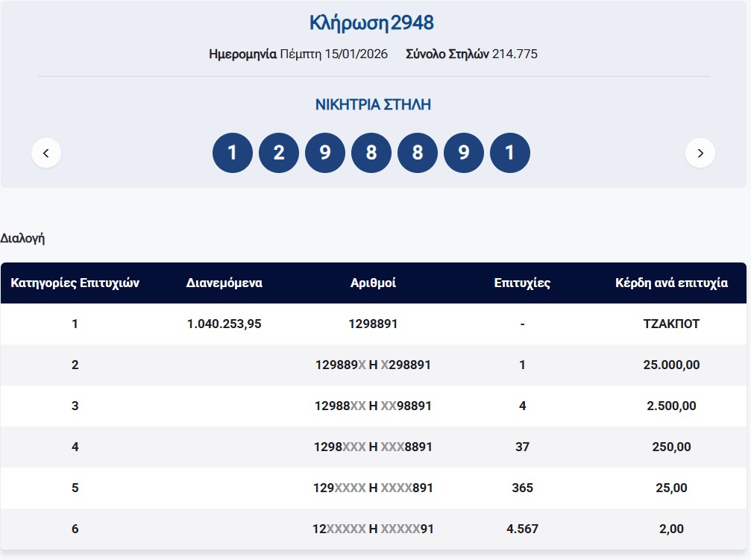Click the ΤΖΑΚΠΟΤ cell in category 1
This screenshot has width=751, height=560.
click(671, 324)
